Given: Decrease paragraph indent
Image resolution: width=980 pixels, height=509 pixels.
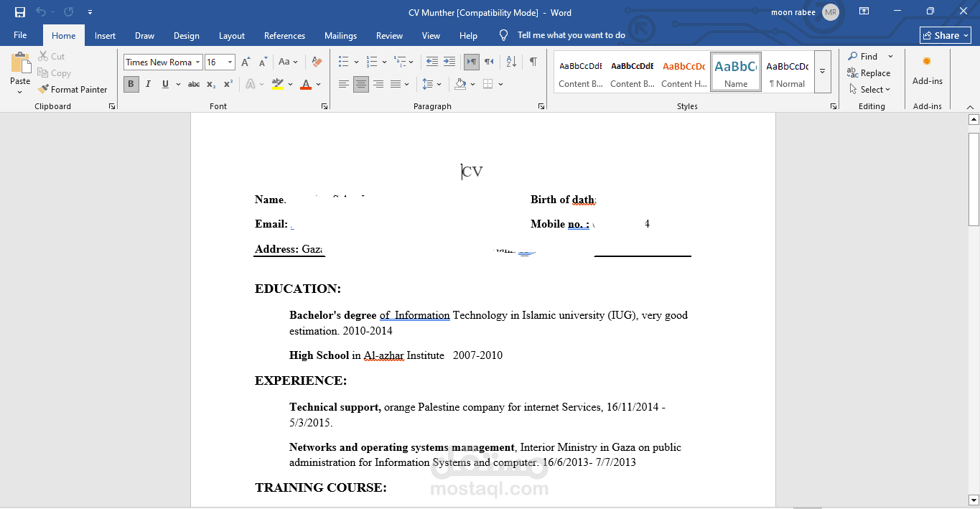Looking at the screenshot, I should click(432, 62).
